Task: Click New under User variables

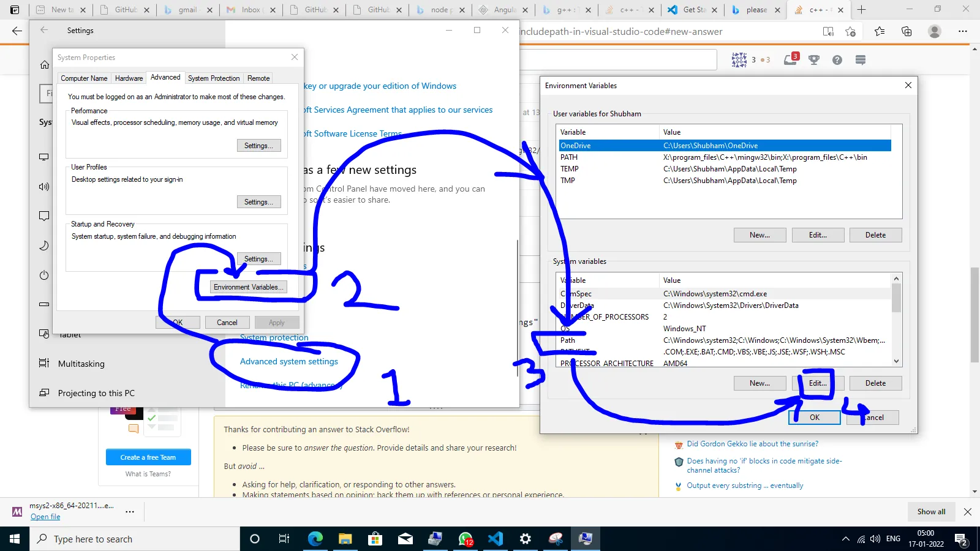Action: (760, 235)
